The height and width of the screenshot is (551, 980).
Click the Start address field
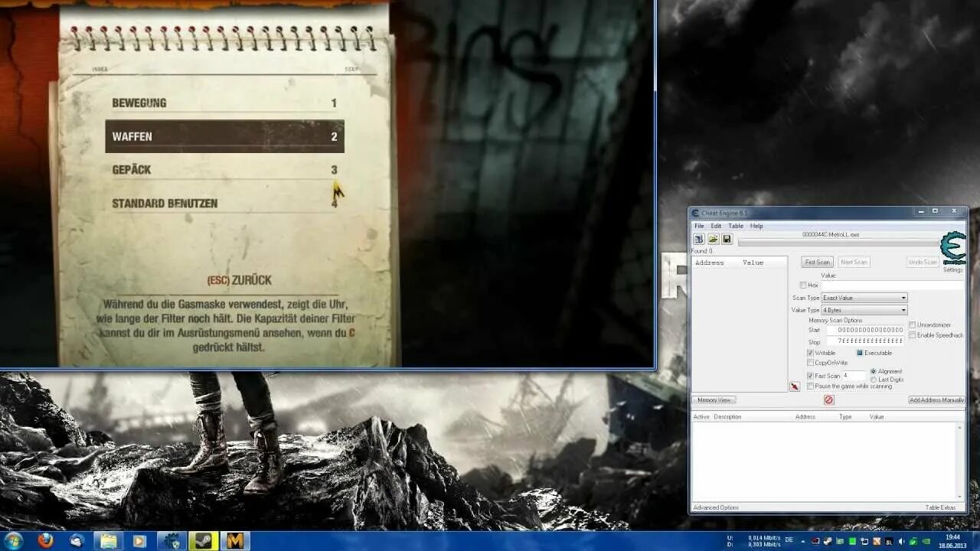tap(865, 330)
